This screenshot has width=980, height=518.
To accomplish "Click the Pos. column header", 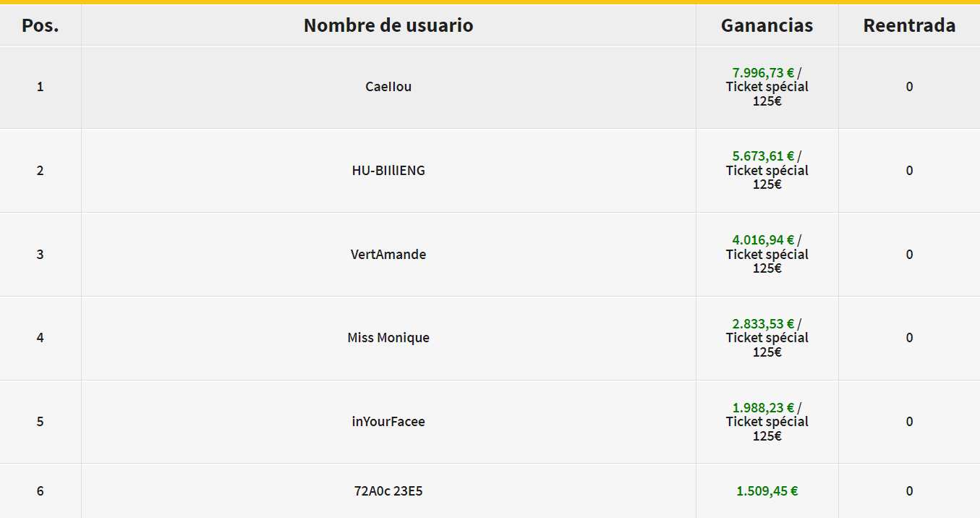I will pos(41,25).
